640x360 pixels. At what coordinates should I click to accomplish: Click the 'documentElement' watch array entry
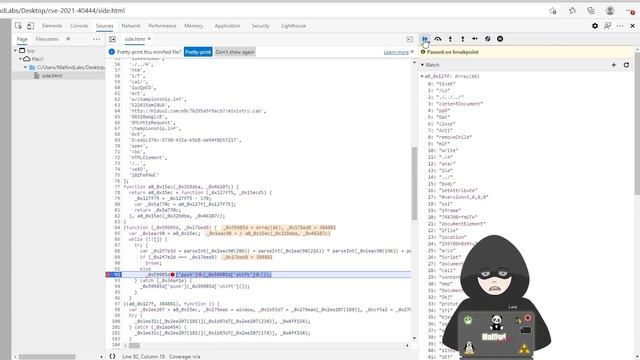point(457,224)
